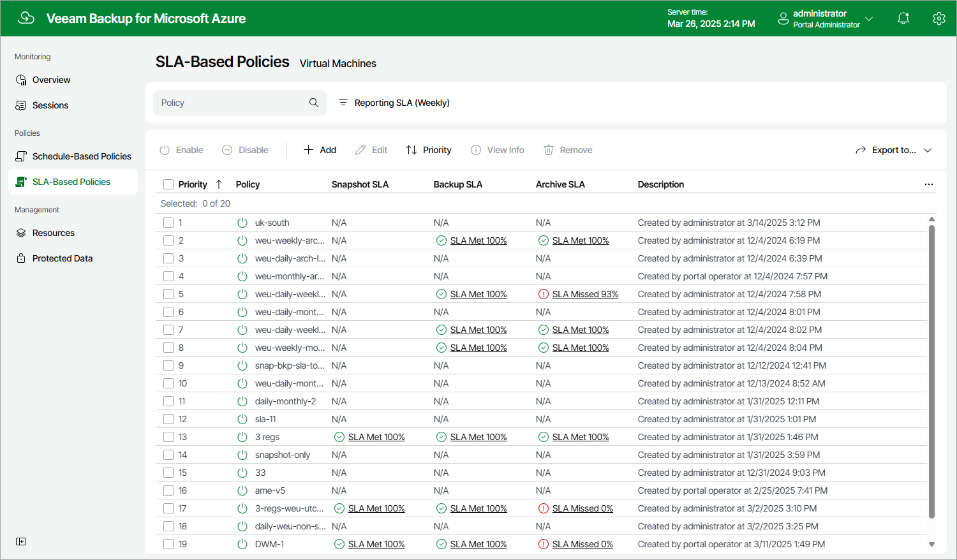The height and width of the screenshot is (560, 957).
Task: Click the Remove toolbar button
Action: point(568,150)
